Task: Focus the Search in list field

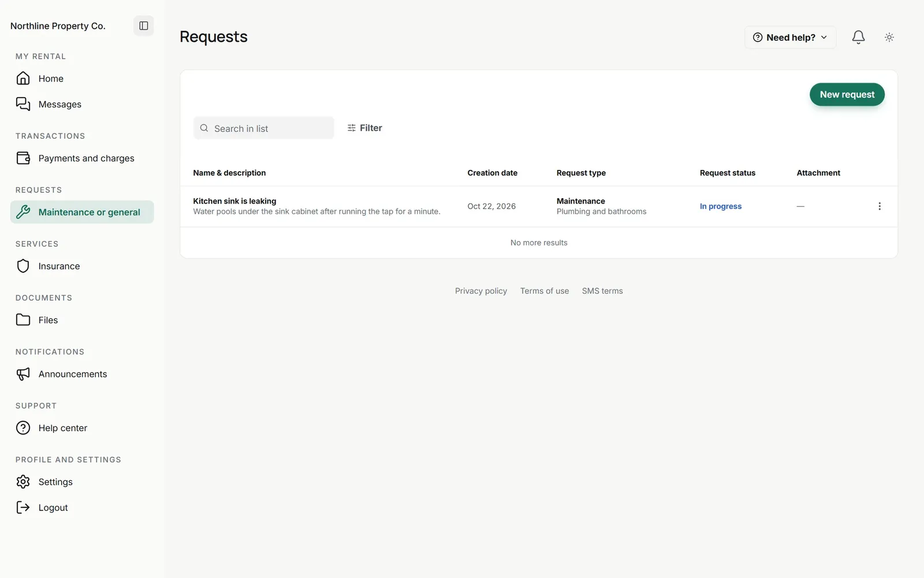Action: click(264, 128)
